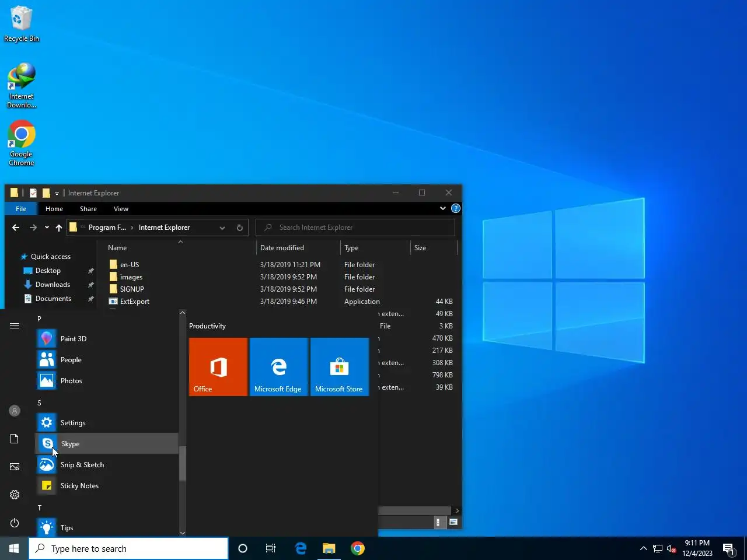Sort by the Type column header
Screen dimensions: 747x560
[376, 248]
